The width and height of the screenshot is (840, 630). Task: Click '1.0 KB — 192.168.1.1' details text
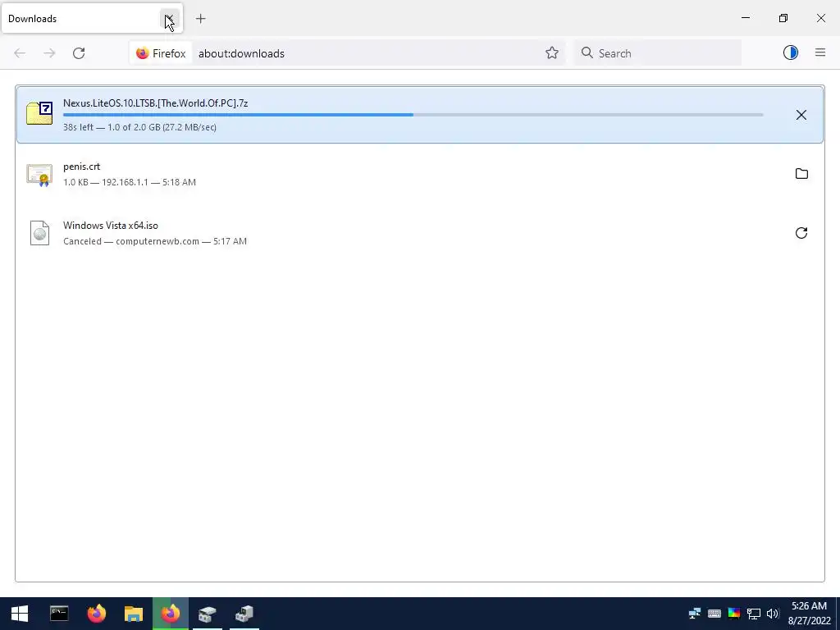point(129,182)
